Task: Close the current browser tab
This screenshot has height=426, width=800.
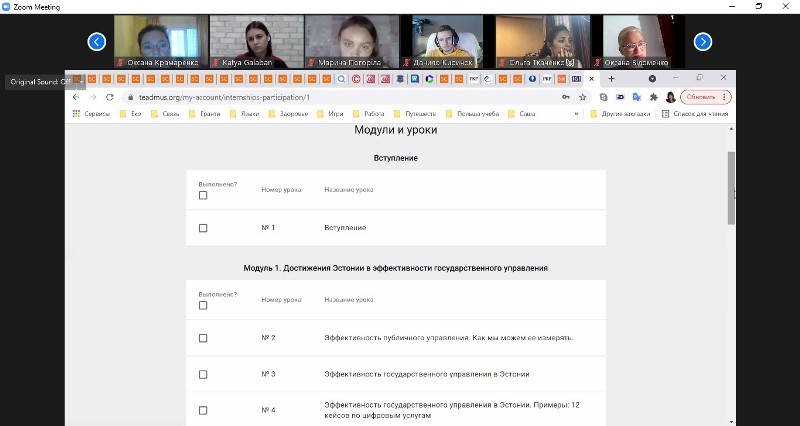Action: [591, 79]
